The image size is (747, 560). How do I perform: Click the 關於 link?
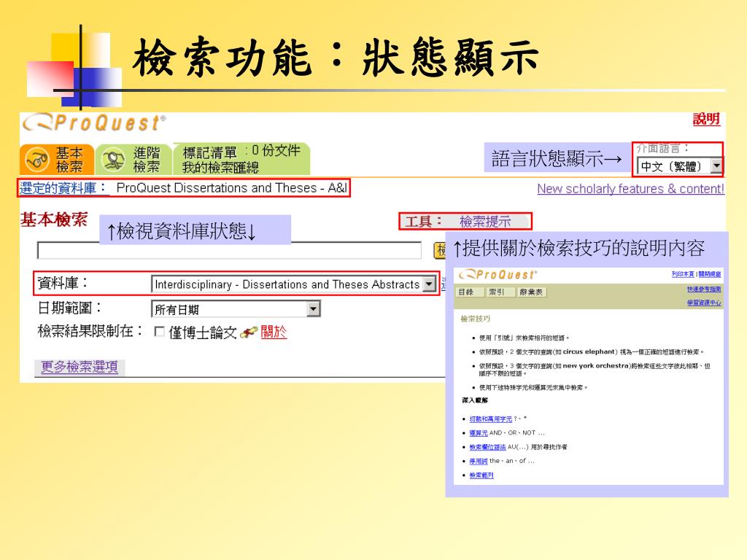pyautogui.click(x=274, y=332)
